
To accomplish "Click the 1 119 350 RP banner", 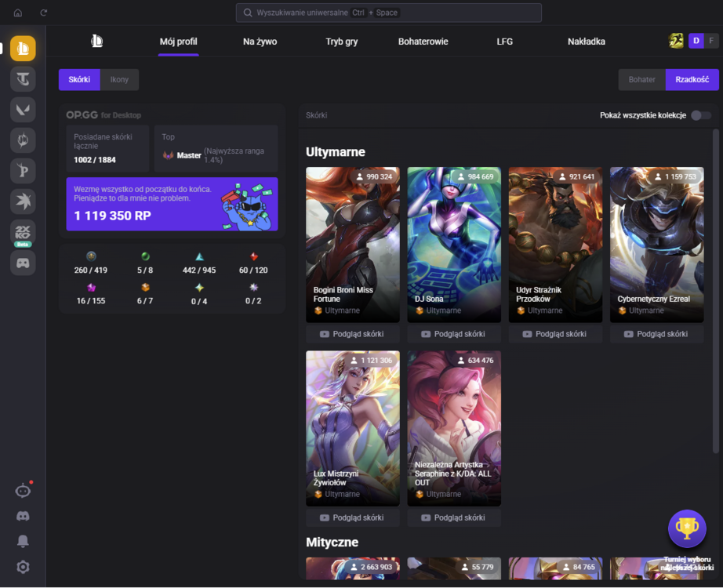I will pyautogui.click(x=172, y=204).
